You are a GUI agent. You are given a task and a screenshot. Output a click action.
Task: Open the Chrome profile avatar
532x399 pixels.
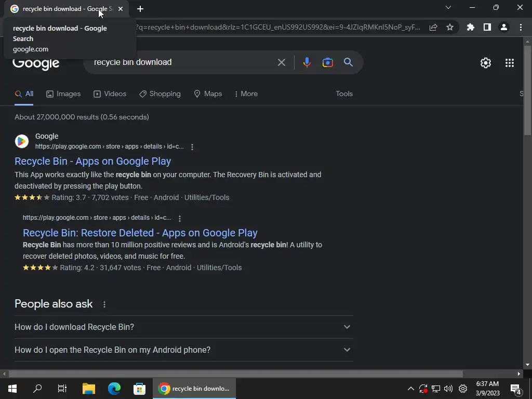[x=504, y=28]
